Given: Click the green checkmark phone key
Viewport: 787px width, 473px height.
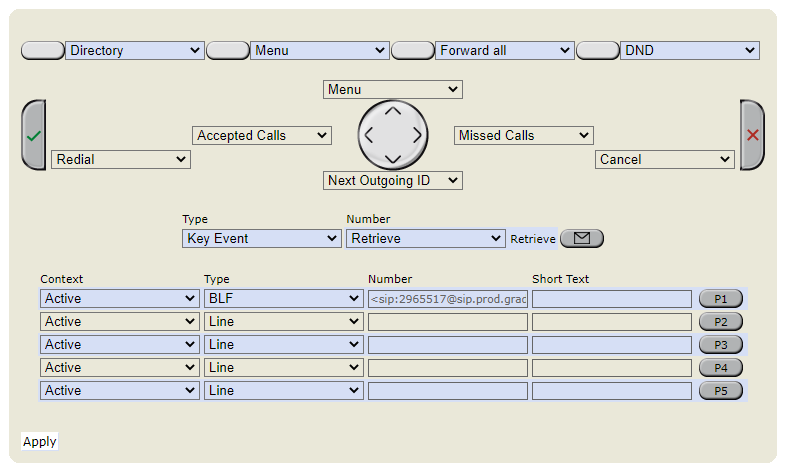Looking at the screenshot, I should click(33, 135).
